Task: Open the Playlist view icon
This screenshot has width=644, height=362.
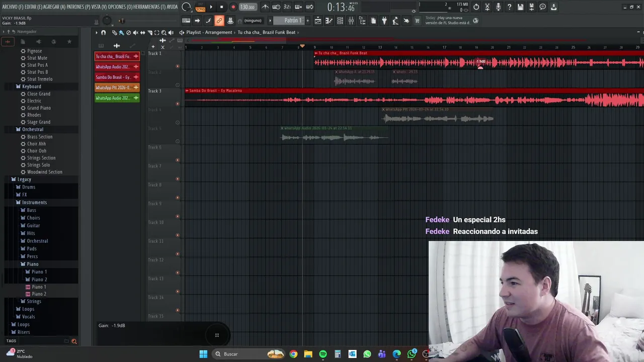Action: pos(318,21)
